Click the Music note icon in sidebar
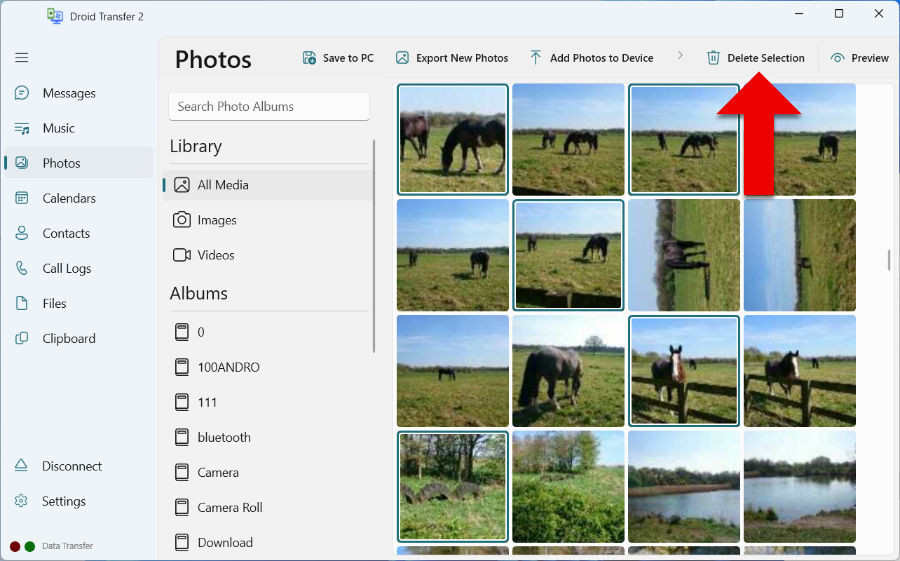This screenshot has width=900, height=561. pyautogui.click(x=22, y=128)
